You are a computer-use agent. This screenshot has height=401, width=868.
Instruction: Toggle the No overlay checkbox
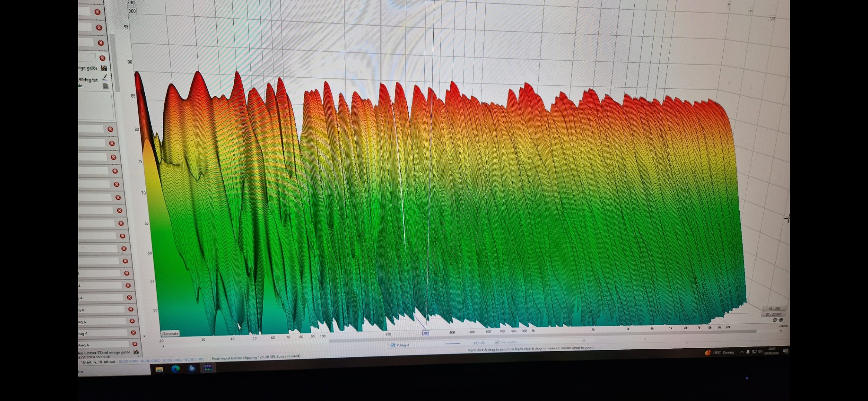pyautogui.click(x=497, y=342)
